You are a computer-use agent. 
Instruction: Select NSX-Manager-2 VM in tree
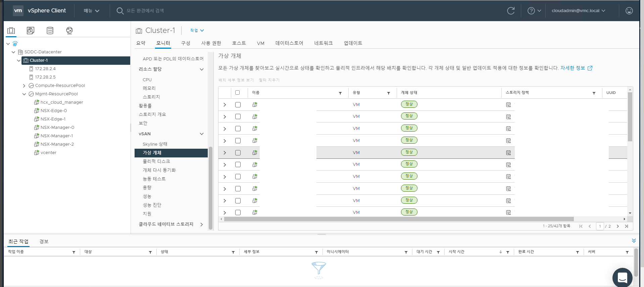[57, 144]
